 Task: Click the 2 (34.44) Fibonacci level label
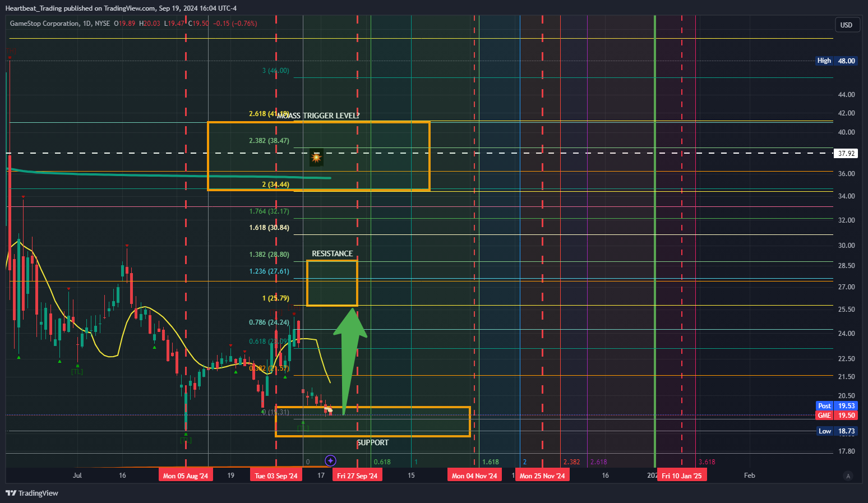point(276,184)
